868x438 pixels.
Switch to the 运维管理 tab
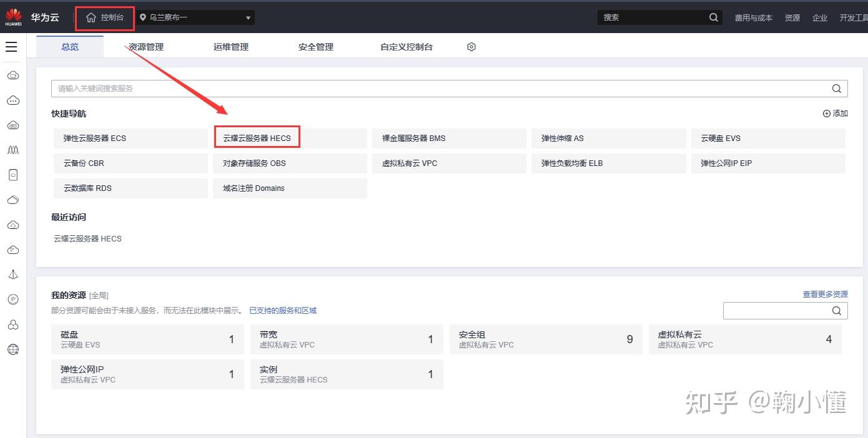(x=231, y=47)
